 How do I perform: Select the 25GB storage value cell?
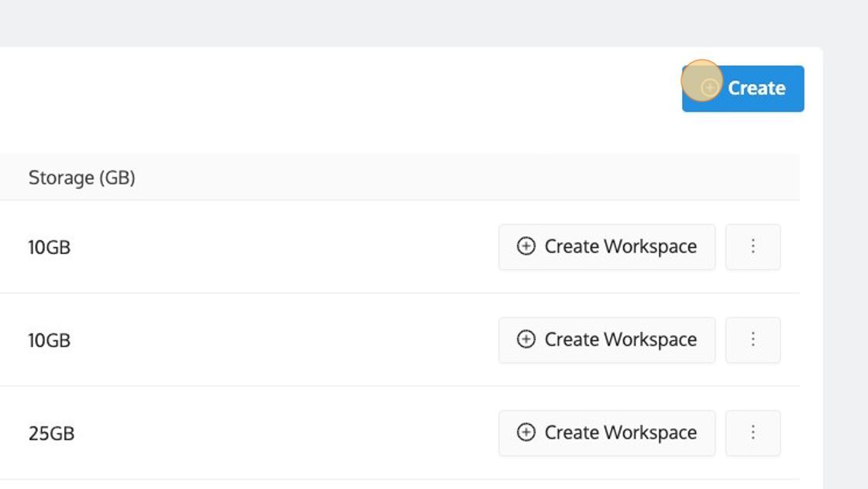51,433
